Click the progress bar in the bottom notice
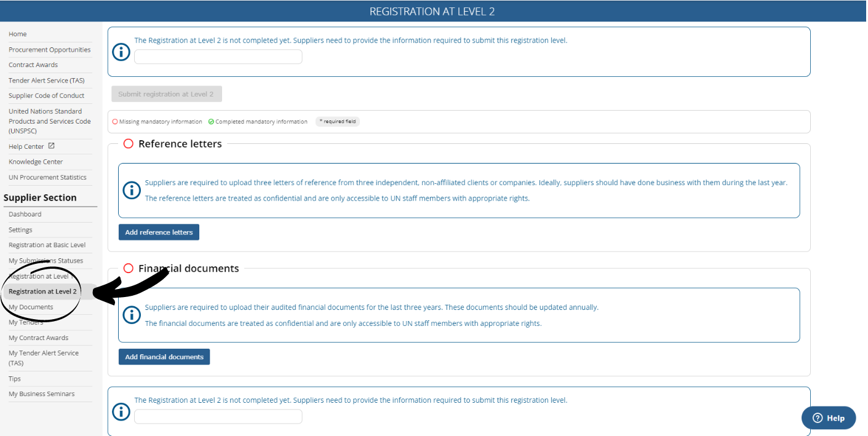This screenshot has height=436, width=868. coord(218,416)
